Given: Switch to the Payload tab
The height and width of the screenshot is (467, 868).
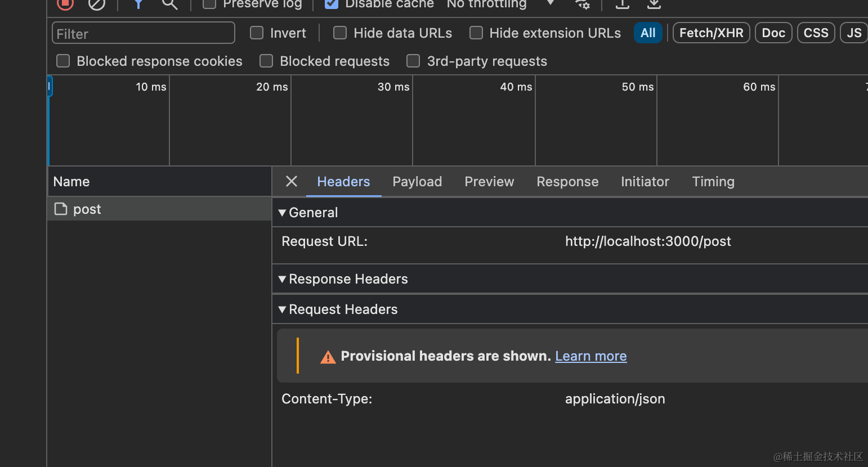Looking at the screenshot, I should (x=417, y=181).
